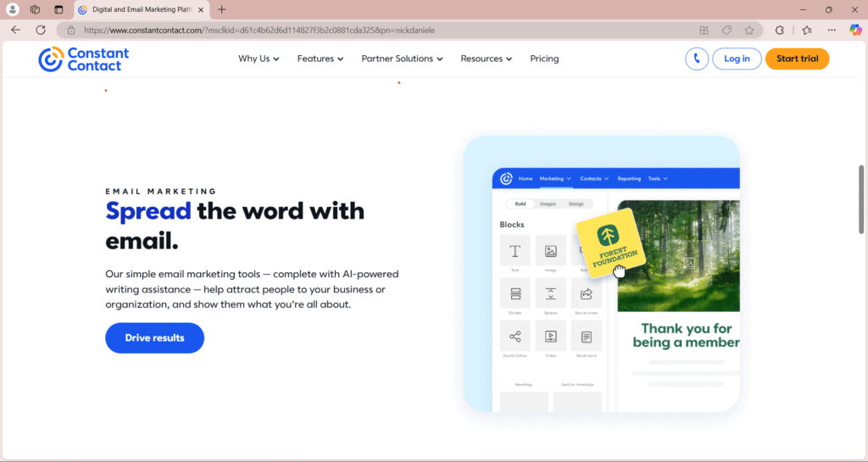This screenshot has width=868, height=462.
Task: Open the Pricing page link
Action: coord(544,58)
